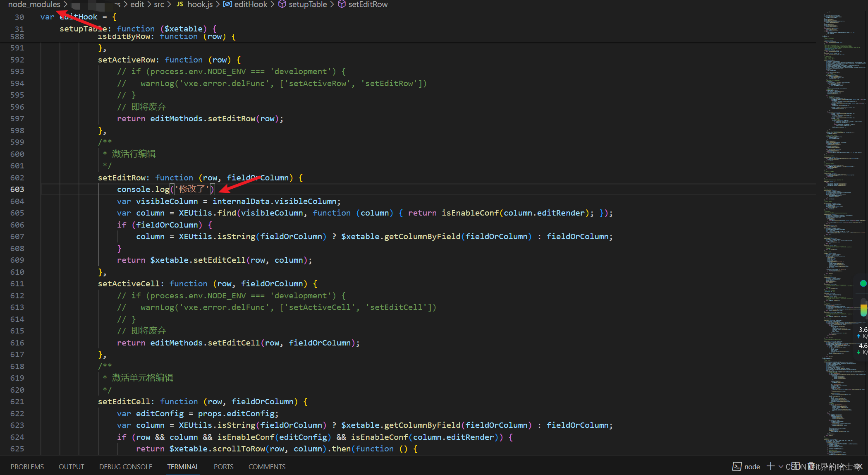Create a new terminal with the plus icon
Screen dimensions: 868x475
coord(770,466)
